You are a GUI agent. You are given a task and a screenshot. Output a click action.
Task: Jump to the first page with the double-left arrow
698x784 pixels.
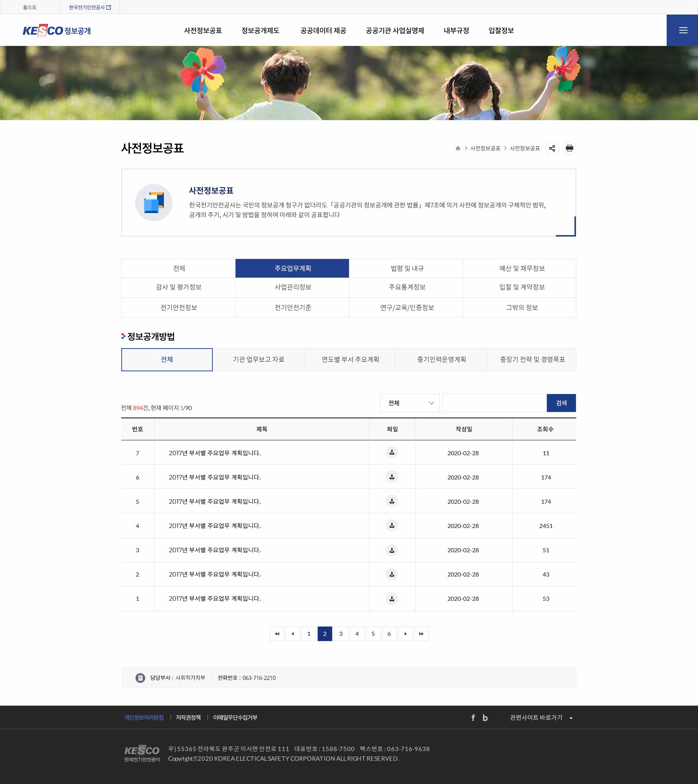click(x=277, y=634)
